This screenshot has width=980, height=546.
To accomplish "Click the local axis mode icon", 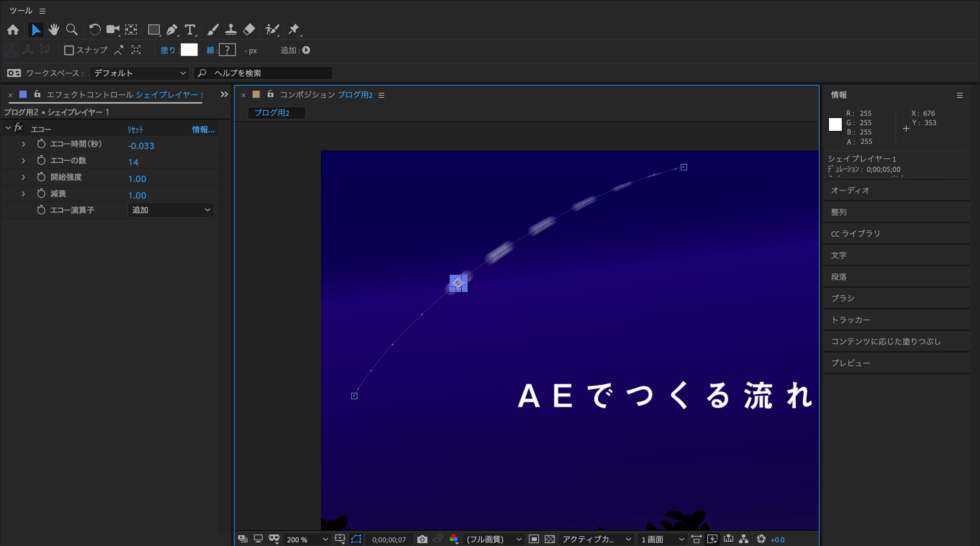I will [x=11, y=50].
